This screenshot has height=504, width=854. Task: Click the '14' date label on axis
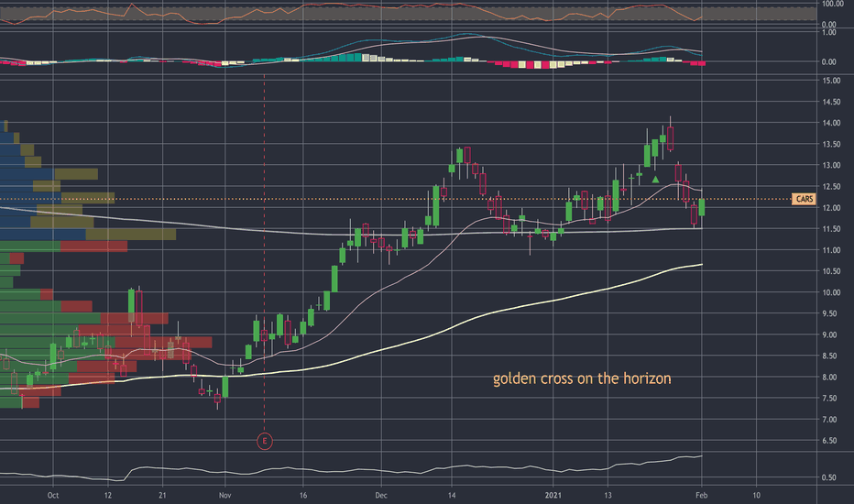tap(452, 495)
